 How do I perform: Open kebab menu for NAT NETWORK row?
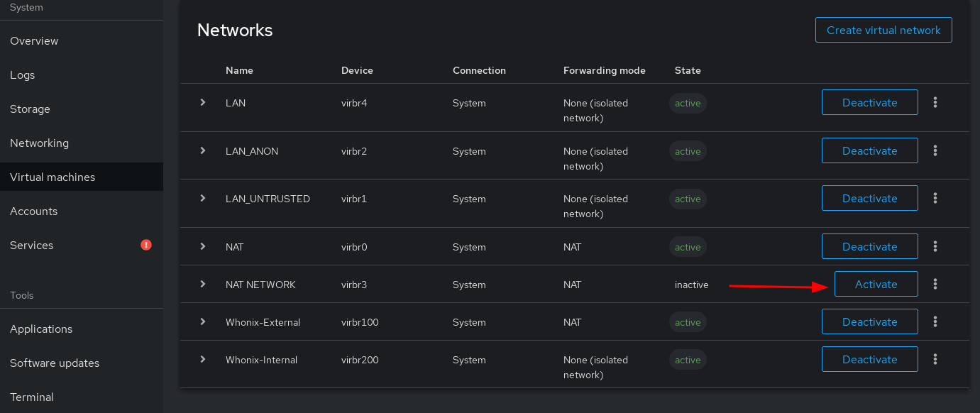[x=935, y=284]
